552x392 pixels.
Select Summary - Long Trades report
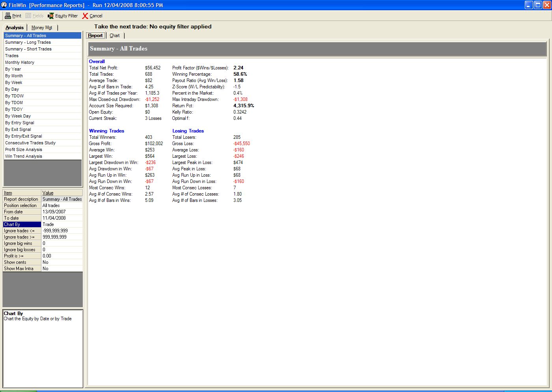(x=43, y=42)
